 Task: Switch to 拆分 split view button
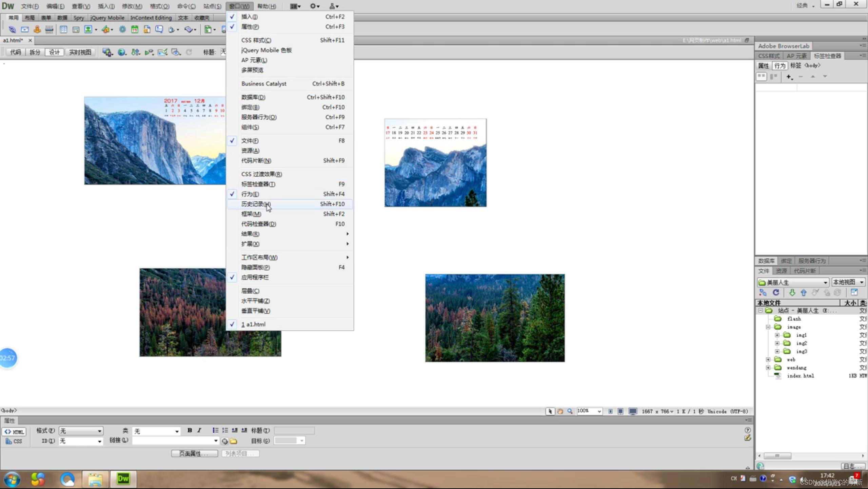coord(35,52)
